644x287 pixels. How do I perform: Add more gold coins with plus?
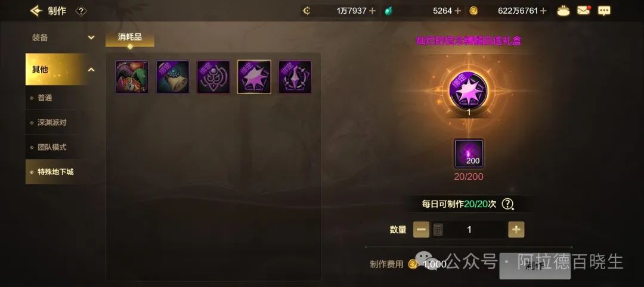543,11
